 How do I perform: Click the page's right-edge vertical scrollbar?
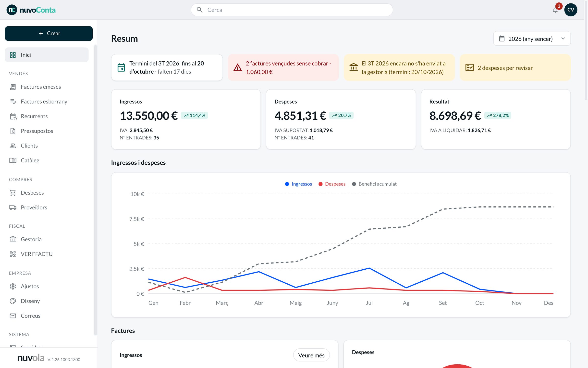586,50
